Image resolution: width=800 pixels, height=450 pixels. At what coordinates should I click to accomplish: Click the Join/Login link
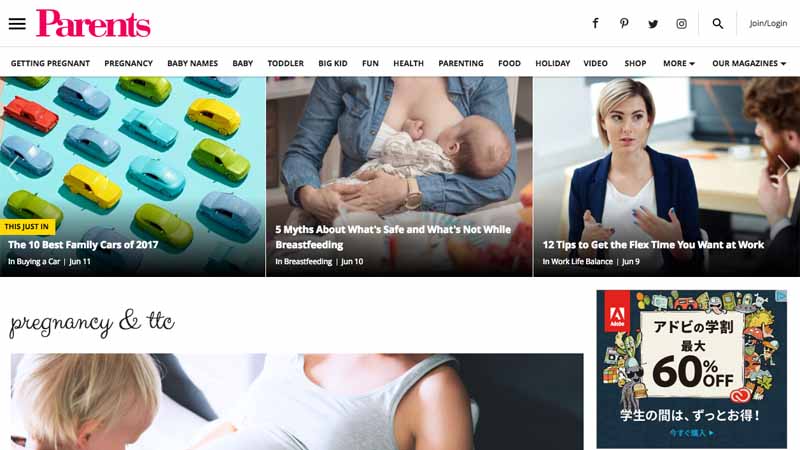(x=768, y=23)
